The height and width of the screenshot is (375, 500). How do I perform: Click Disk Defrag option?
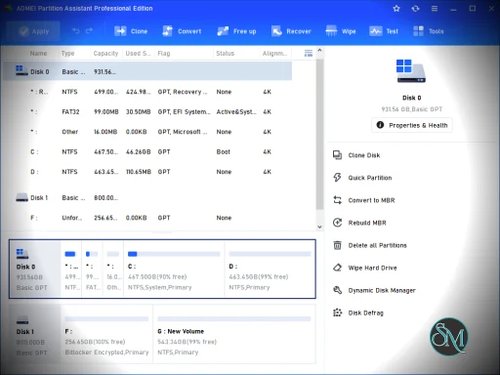pos(366,313)
